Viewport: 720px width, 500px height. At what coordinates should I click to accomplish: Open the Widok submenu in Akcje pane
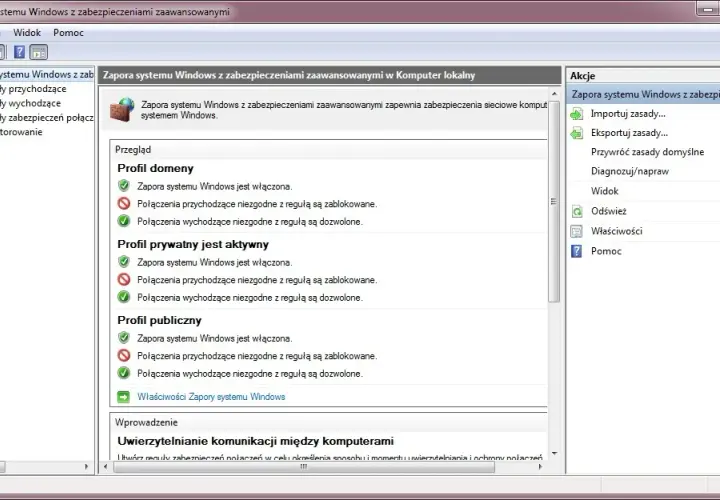click(605, 191)
